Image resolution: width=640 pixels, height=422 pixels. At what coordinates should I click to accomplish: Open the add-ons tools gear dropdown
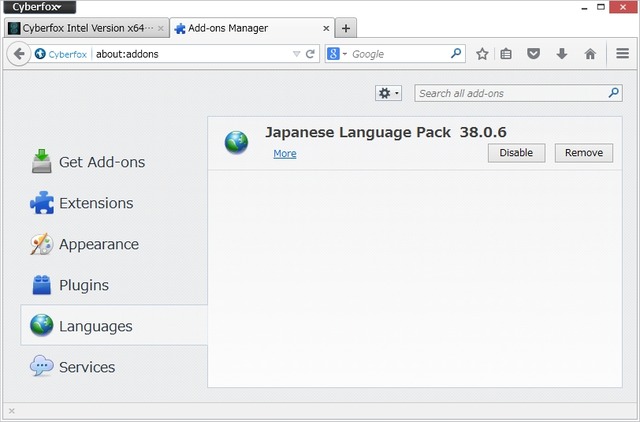(388, 93)
